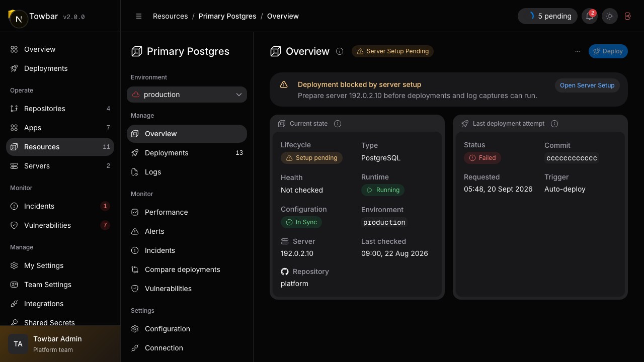This screenshot has width=644, height=362.
Task: Open Vulnerabilities in the main sidebar
Action: click(60, 225)
